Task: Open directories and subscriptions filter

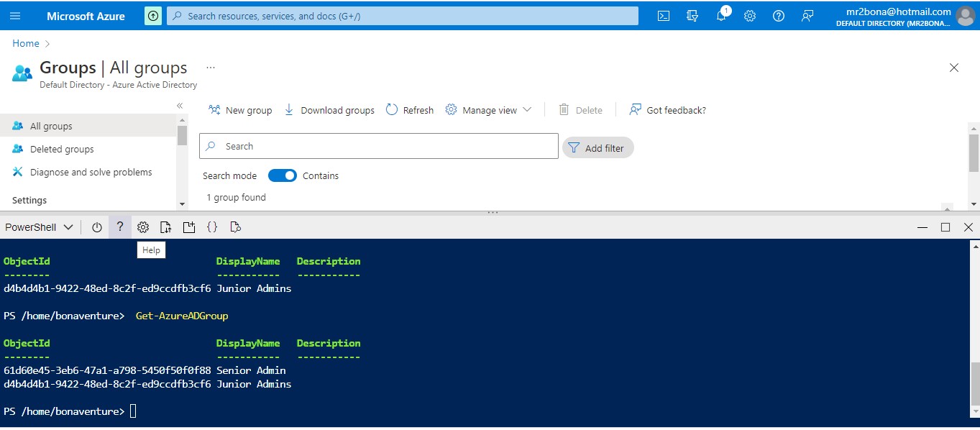Action: point(692,15)
